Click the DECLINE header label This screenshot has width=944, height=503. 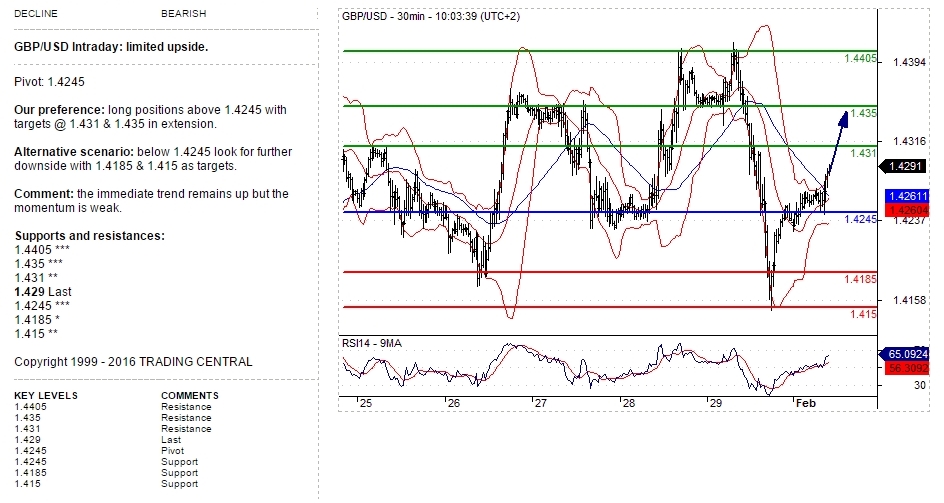click(36, 13)
